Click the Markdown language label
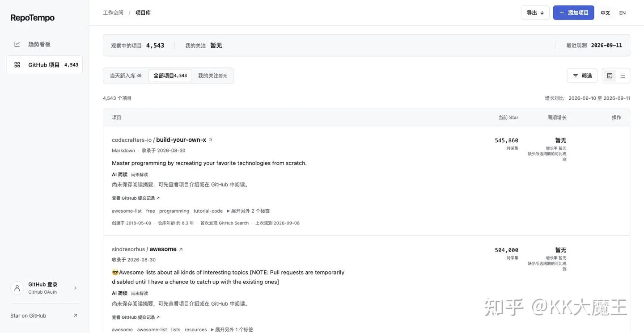 [123, 151]
